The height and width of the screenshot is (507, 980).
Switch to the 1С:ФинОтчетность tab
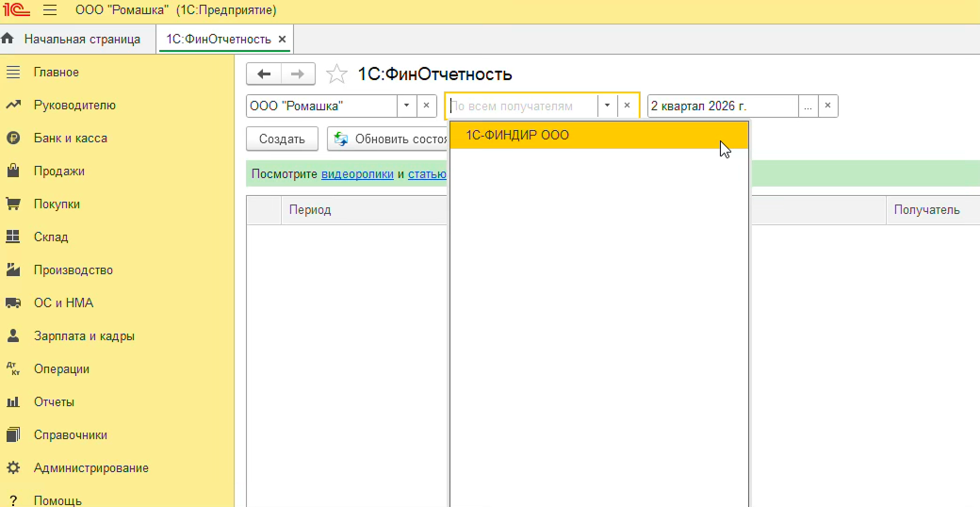point(218,39)
